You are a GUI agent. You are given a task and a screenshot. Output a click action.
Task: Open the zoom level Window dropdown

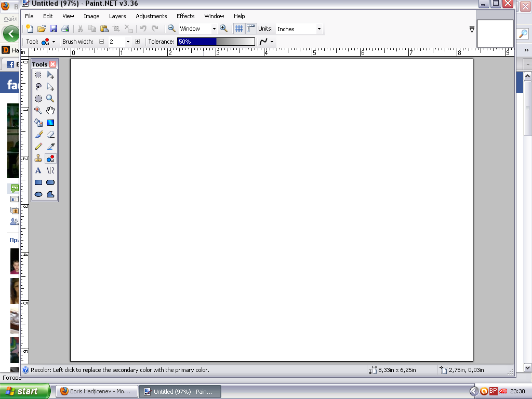[214, 29]
